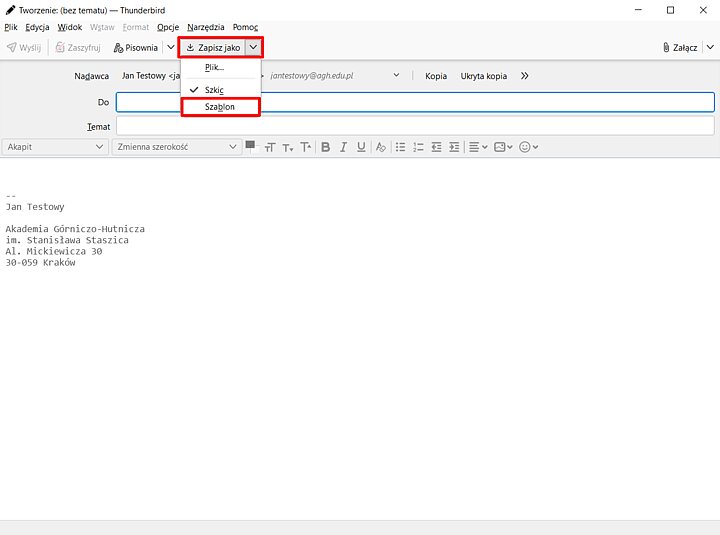
Task: Click the Zaszyfruj encrypt button
Action: click(78, 48)
